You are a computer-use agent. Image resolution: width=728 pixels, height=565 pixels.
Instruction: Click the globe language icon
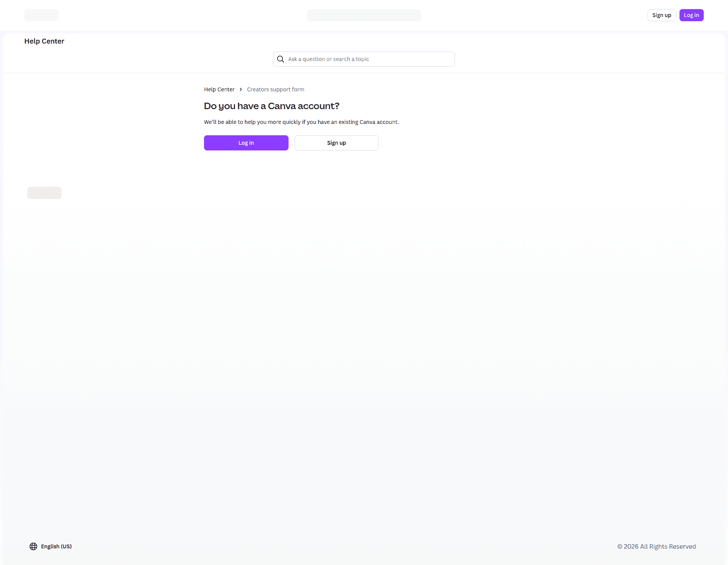(33, 546)
